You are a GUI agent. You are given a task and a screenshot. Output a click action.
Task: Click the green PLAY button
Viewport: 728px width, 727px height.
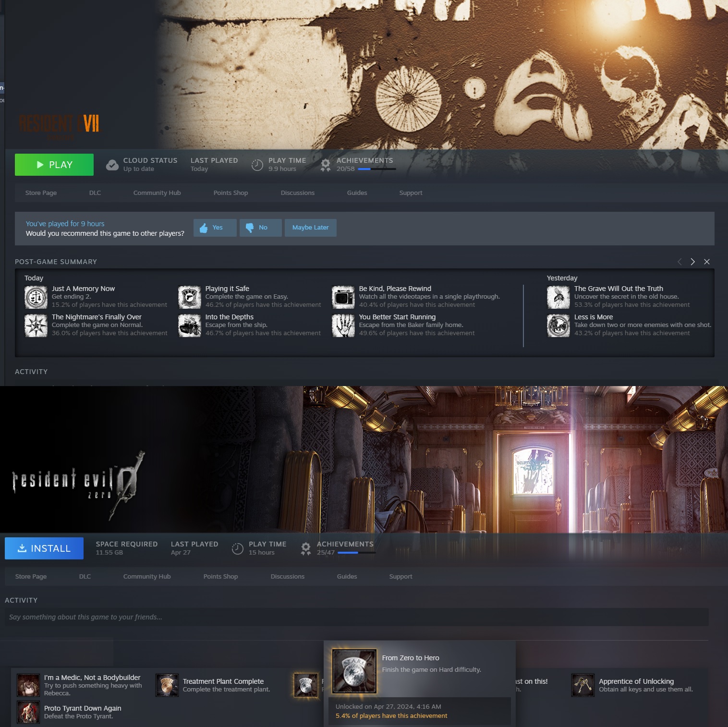coord(54,165)
